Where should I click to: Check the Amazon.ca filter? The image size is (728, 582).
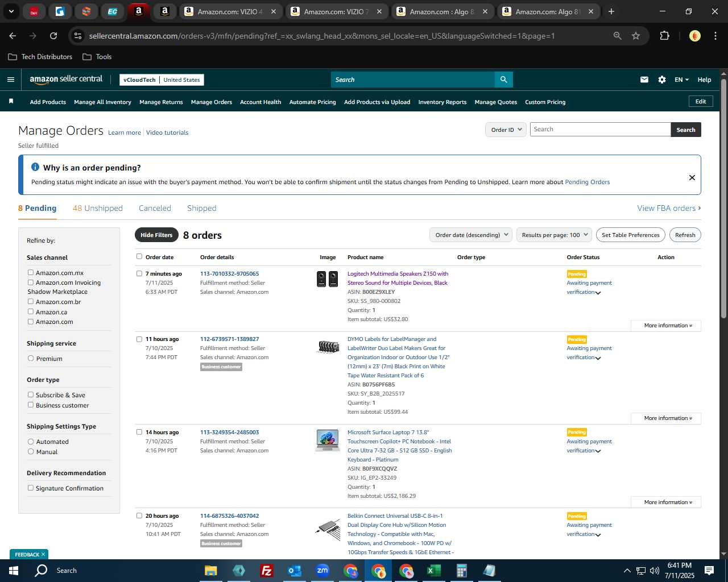[31, 312]
